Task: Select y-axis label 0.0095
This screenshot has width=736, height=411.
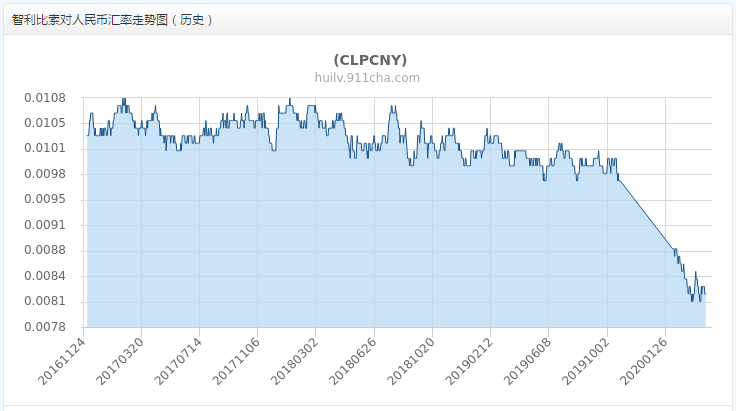Action: (x=45, y=199)
